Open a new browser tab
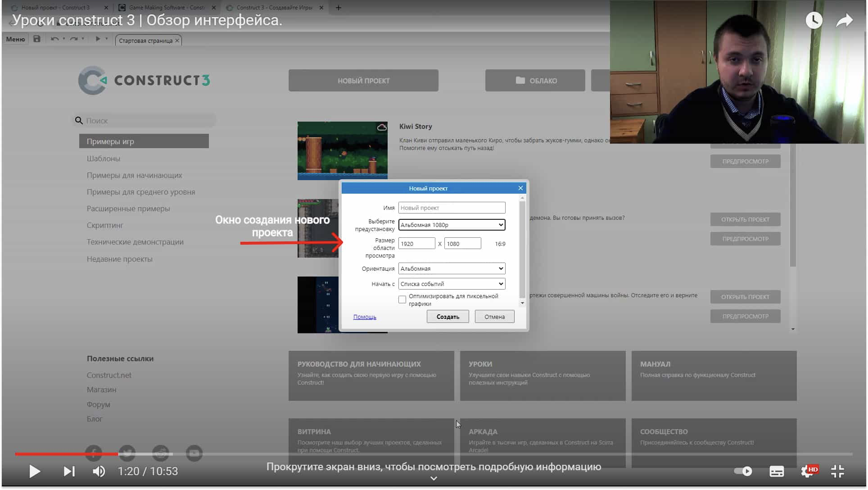Viewport: 868px width, 490px height. (339, 8)
